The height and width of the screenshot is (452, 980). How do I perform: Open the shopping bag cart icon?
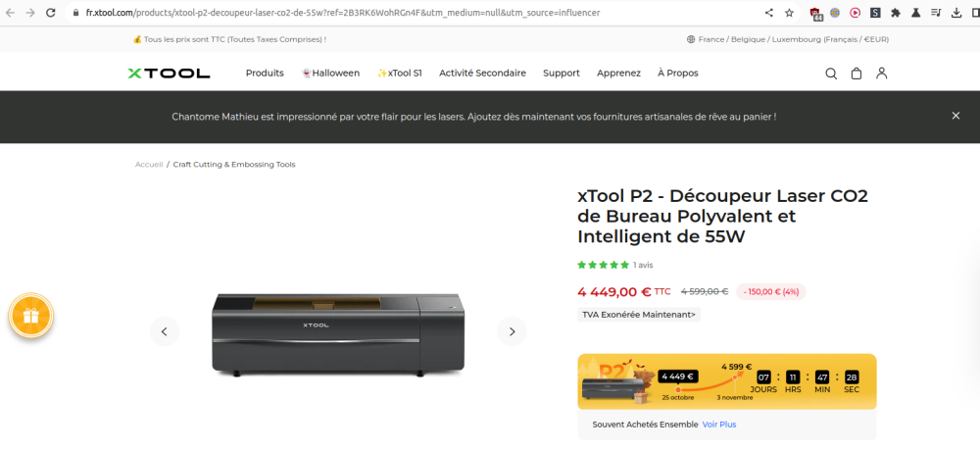[x=857, y=74]
